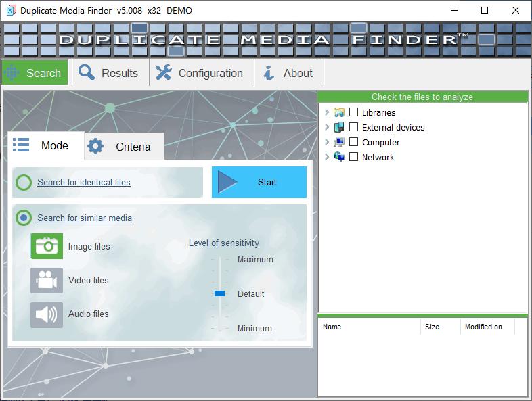Click the Image files label
Image resolution: width=532 pixels, height=401 pixels.
tap(89, 246)
